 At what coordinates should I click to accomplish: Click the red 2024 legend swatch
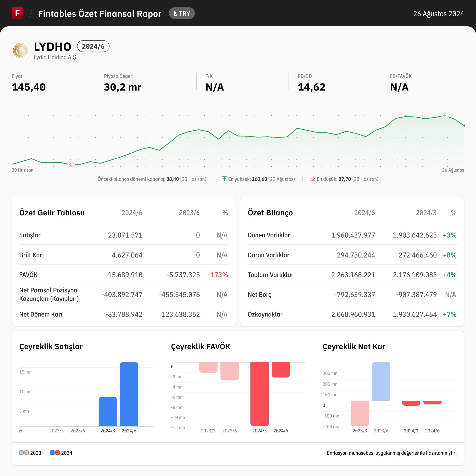pyautogui.click(x=57, y=453)
